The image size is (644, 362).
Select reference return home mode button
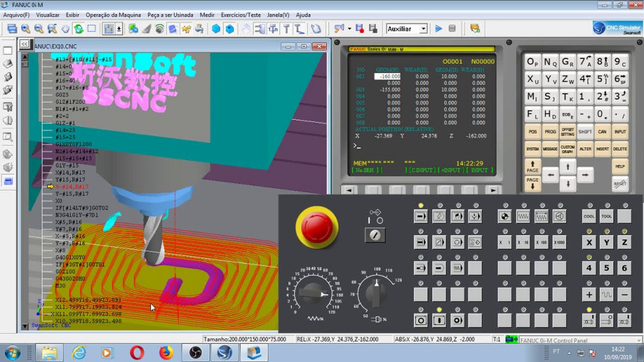[x=504, y=217]
